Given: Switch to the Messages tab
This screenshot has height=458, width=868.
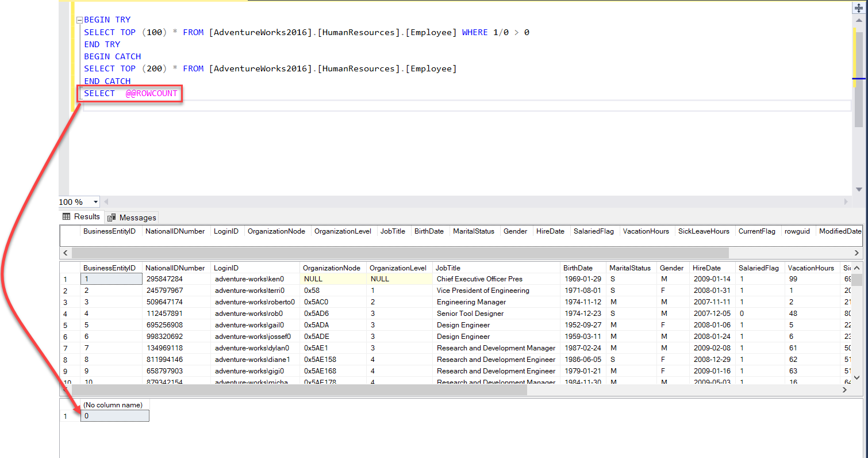Looking at the screenshot, I should pos(131,217).
